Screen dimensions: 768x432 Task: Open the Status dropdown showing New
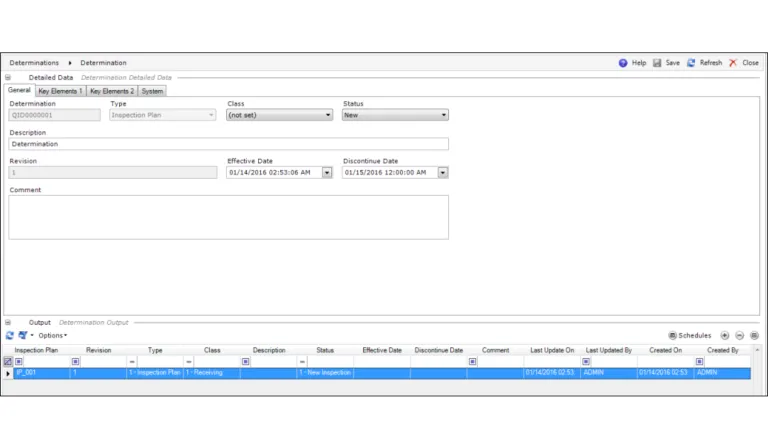tap(443, 115)
